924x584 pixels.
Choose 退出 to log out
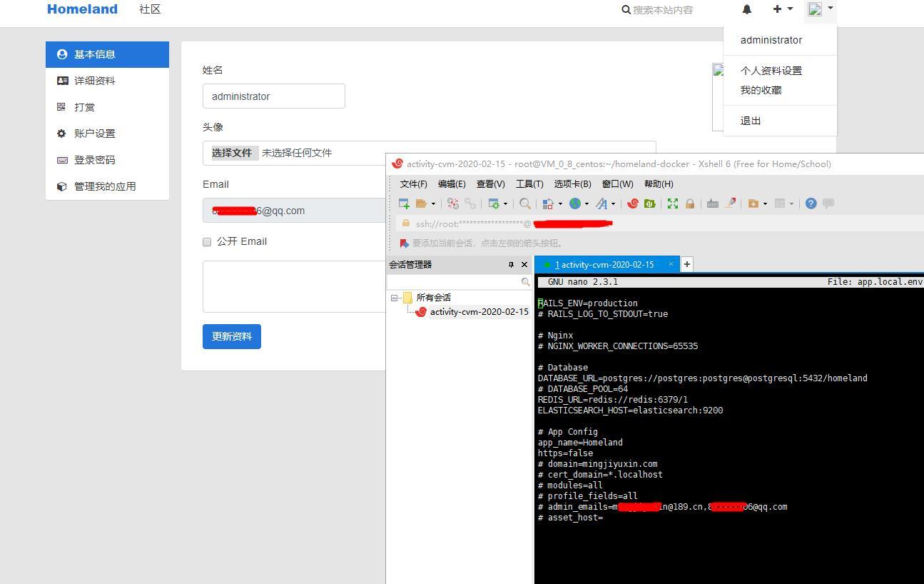(751, 121)
